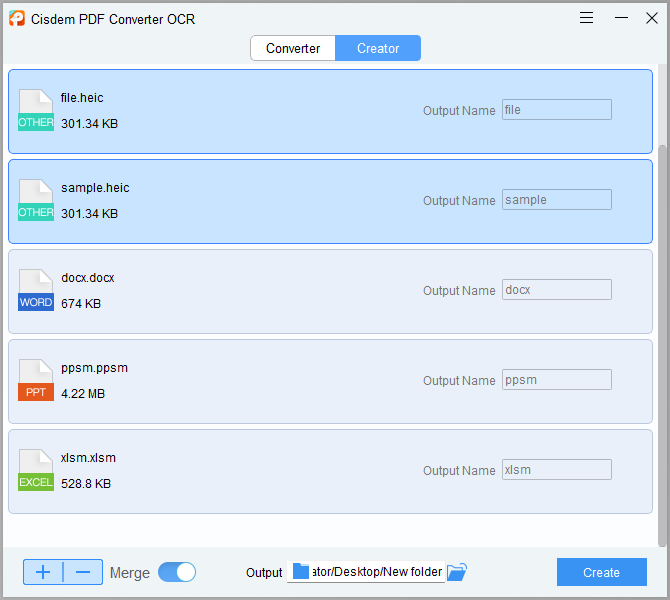Screen dimensions: 670x600
Task: Click the OTHER file icon for file.heic
Action: point(36,110)
